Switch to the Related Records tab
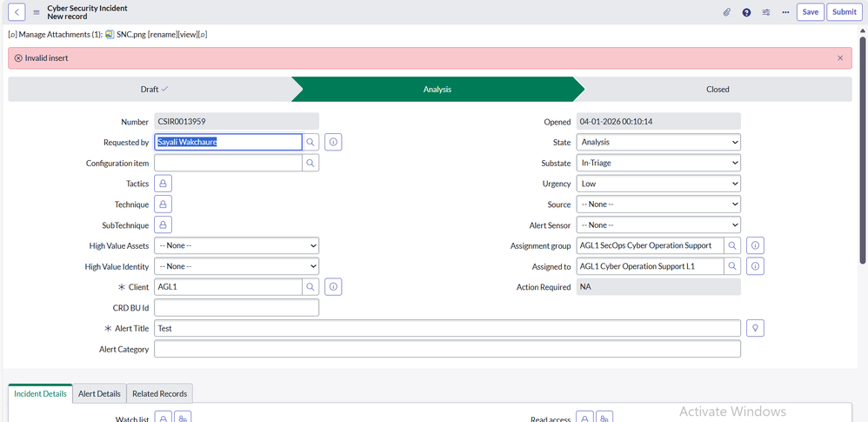 [159, 394]
